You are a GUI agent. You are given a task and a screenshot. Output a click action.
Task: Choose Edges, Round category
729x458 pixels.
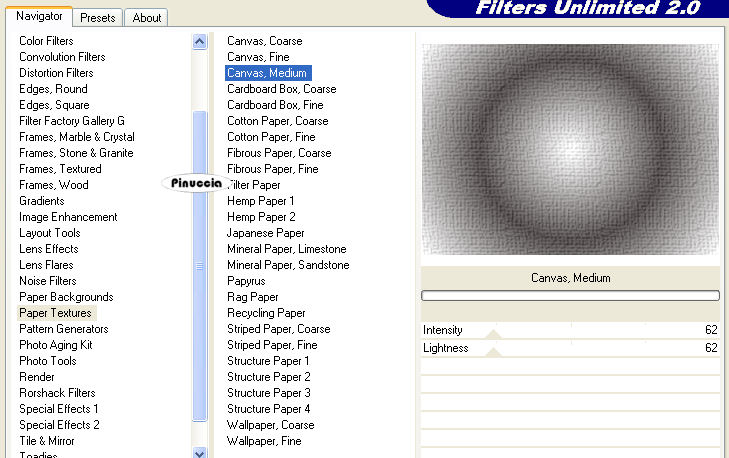coord(53,89)
